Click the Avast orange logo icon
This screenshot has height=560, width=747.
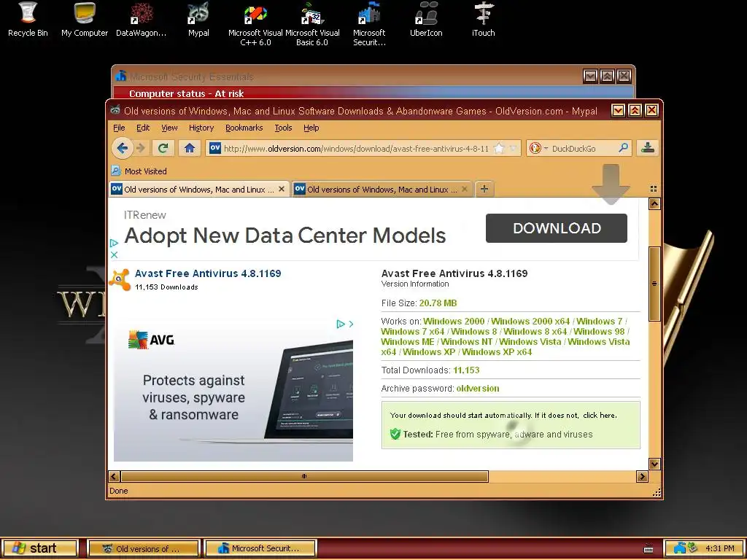[120, 279]
